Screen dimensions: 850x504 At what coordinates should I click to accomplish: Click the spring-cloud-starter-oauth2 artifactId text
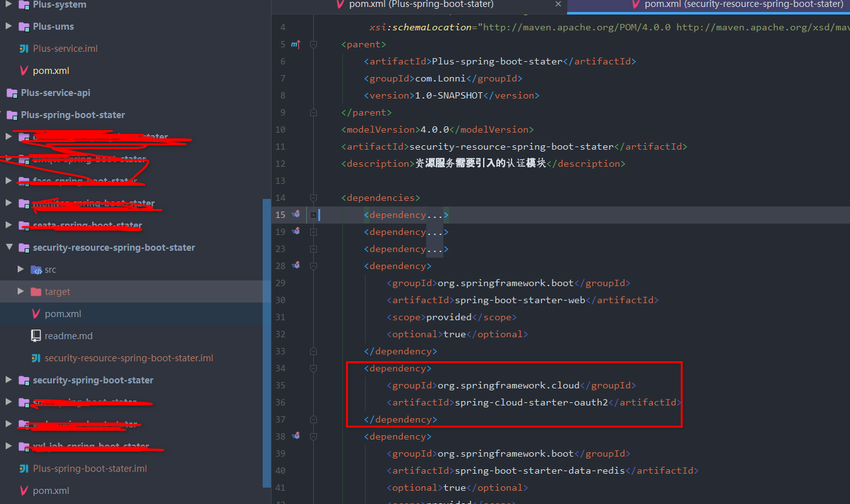pos(531,402)
